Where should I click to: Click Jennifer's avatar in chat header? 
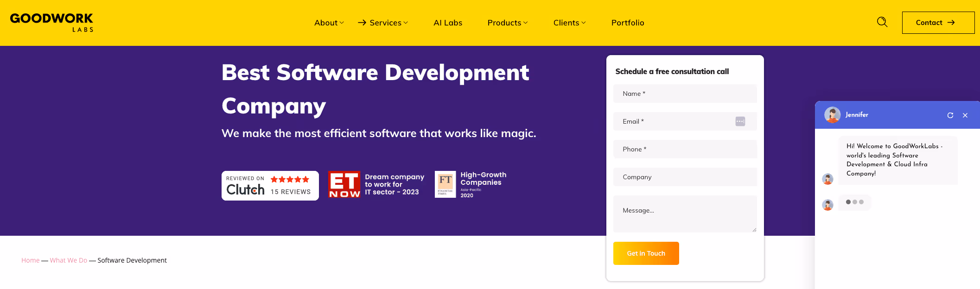[x=833, y=115]
